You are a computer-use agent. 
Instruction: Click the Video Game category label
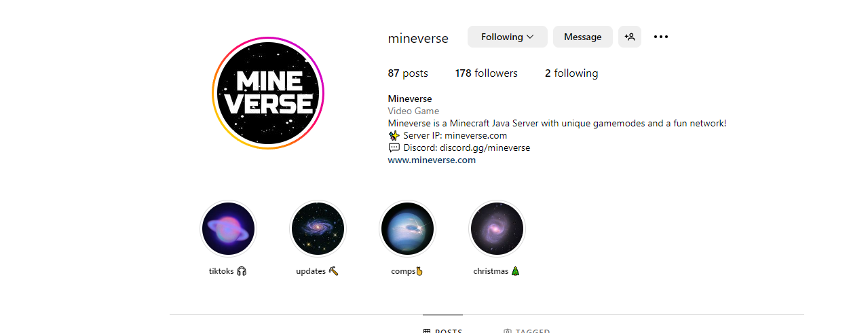coord(413,111)
